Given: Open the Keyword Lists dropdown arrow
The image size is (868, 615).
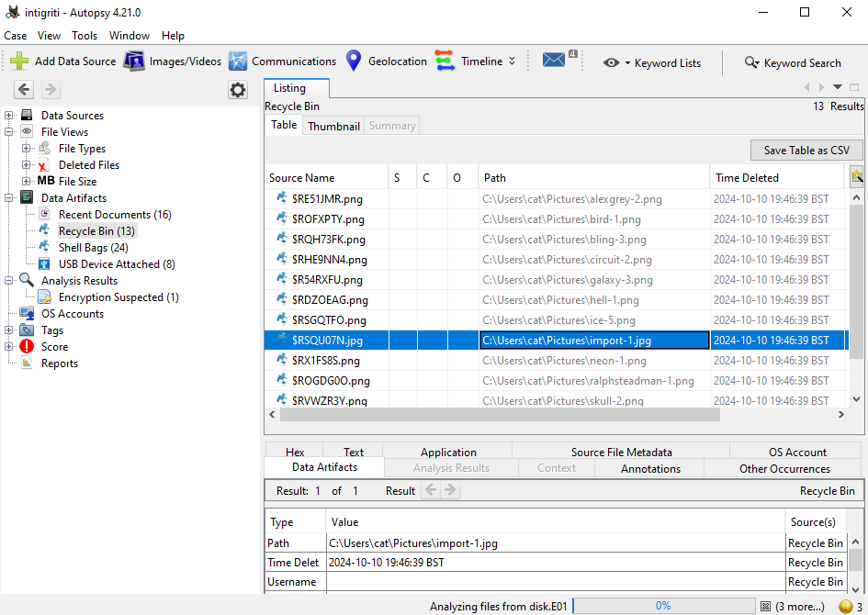Looking at the screenshot, I should pos(627,62).
